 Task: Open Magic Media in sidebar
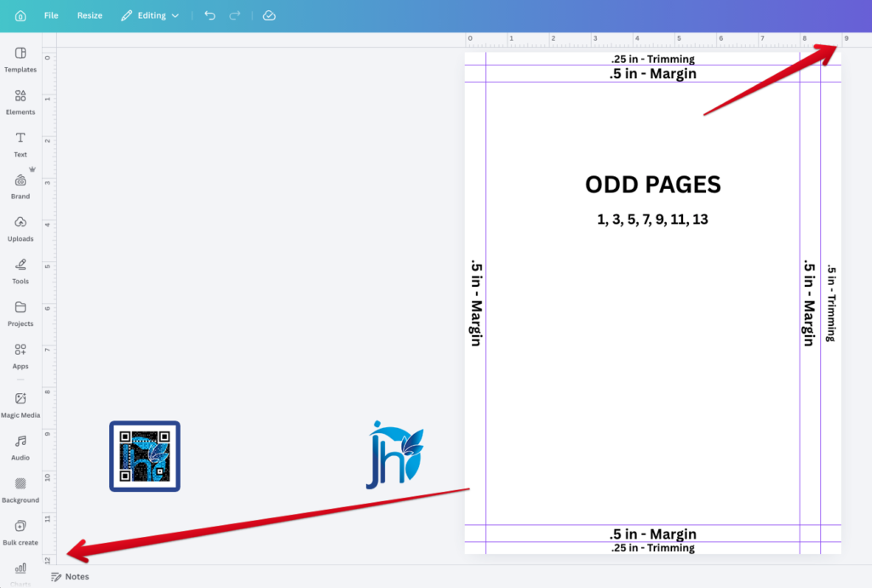pyautogui.click(x=20, y=404)
